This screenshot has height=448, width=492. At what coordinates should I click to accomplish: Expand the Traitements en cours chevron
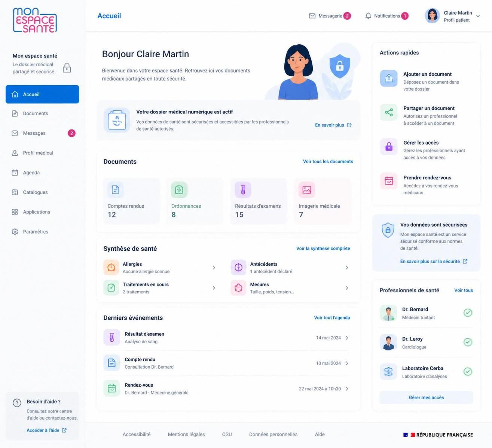[x=214, y=288]
